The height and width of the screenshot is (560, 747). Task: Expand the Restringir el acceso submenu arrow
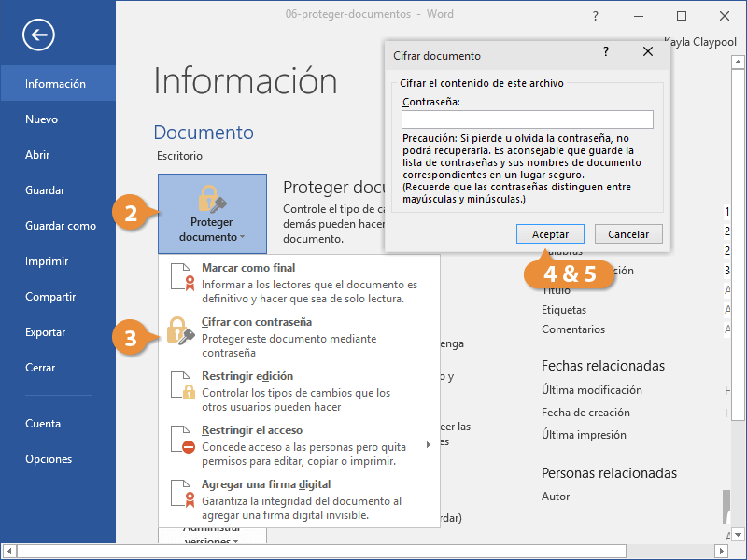click(429, 445)
